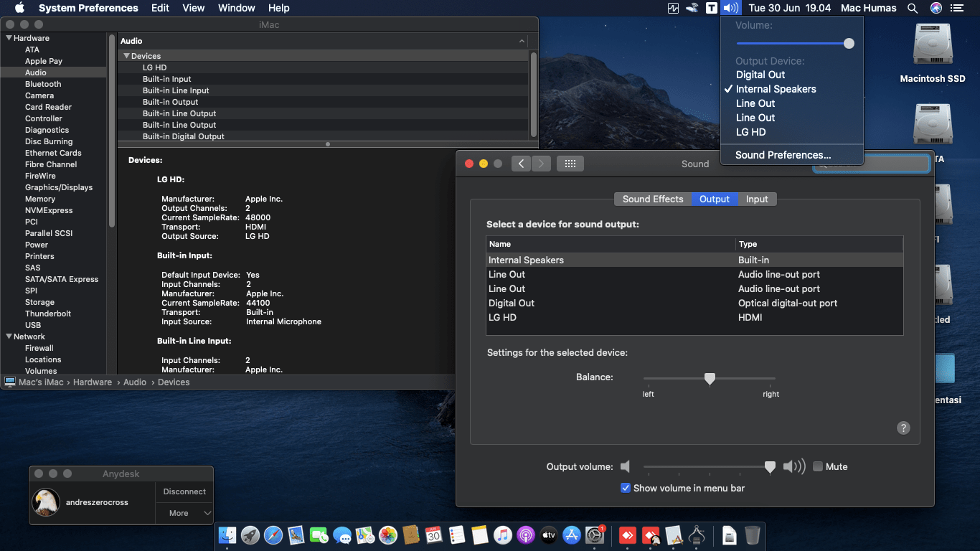
Task: Open Safari in the Dock
Action: click(x=273, y=534)
